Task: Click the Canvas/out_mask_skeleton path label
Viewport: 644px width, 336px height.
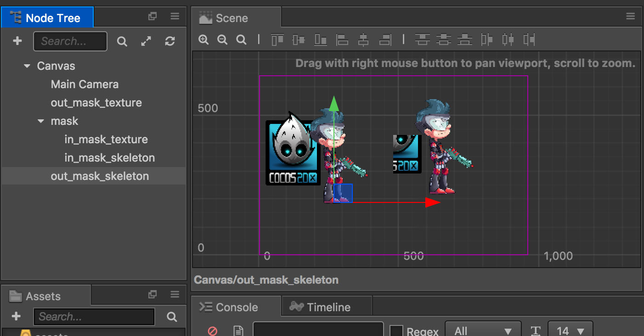Action: (266, 280)
